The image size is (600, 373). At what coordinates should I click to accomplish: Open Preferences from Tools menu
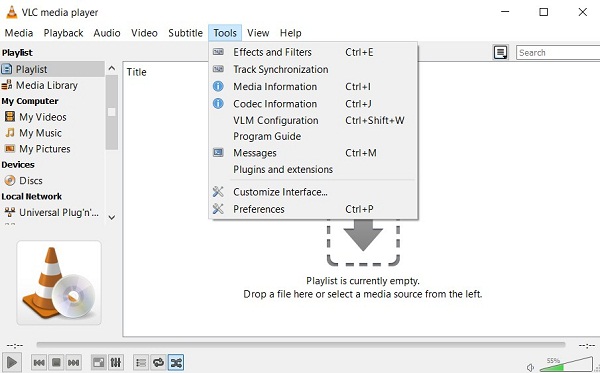pyautogui.click(x=313, y=209)
